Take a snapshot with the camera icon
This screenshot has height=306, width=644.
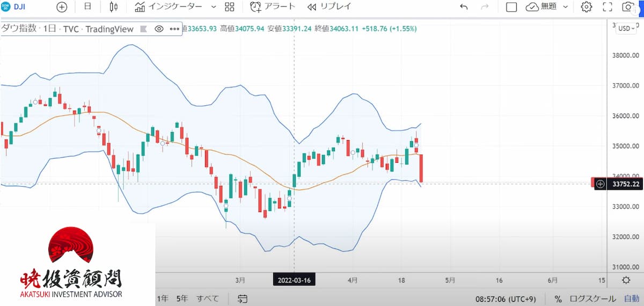(x=627, y=7)
